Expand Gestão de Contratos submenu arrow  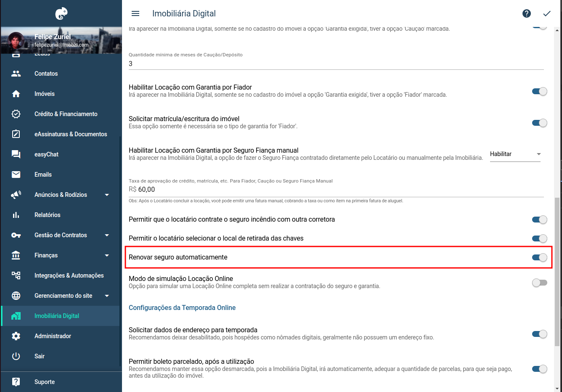pos(107,235)
